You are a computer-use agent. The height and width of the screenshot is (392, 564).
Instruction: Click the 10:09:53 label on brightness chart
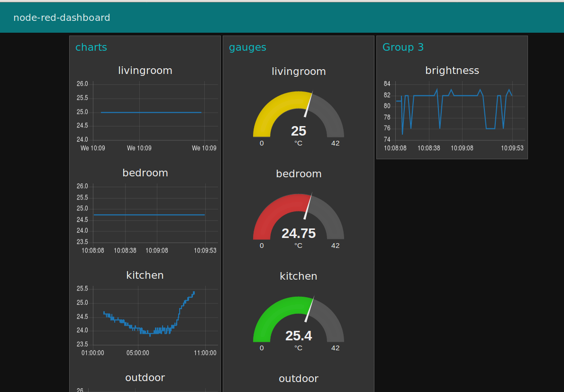(512, 148)
